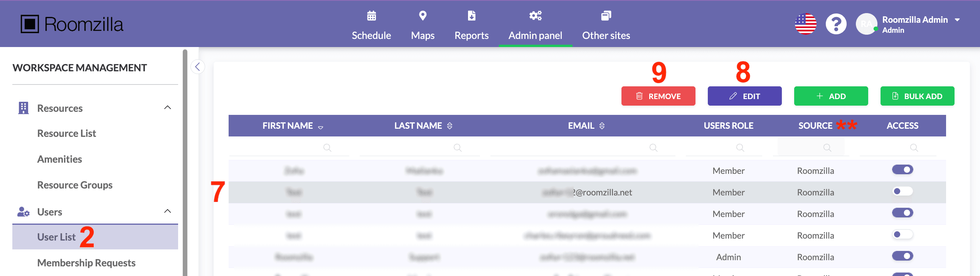Select Membership Requests in the sidebar
980x276 pixels.
86,263
